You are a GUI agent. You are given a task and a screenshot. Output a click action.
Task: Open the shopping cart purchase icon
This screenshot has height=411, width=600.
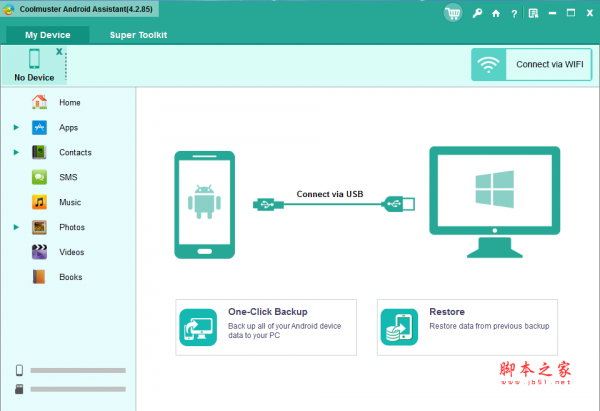coord(453,13)
